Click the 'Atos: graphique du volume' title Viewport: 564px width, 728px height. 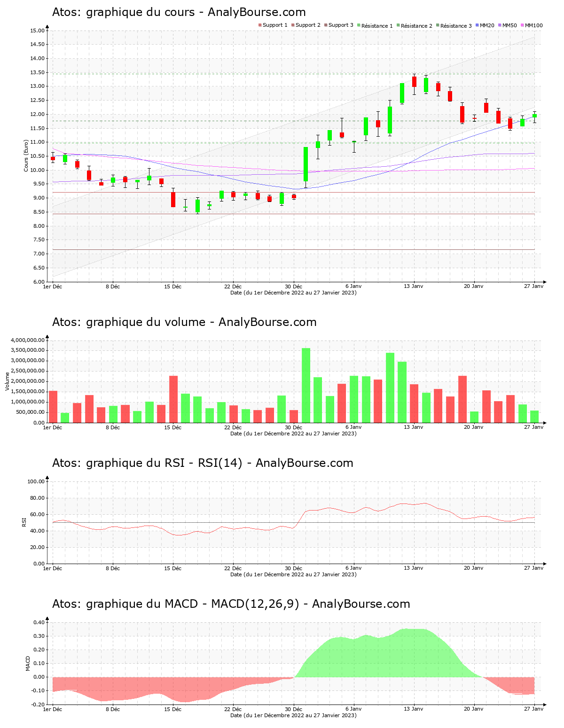[184, 322]
